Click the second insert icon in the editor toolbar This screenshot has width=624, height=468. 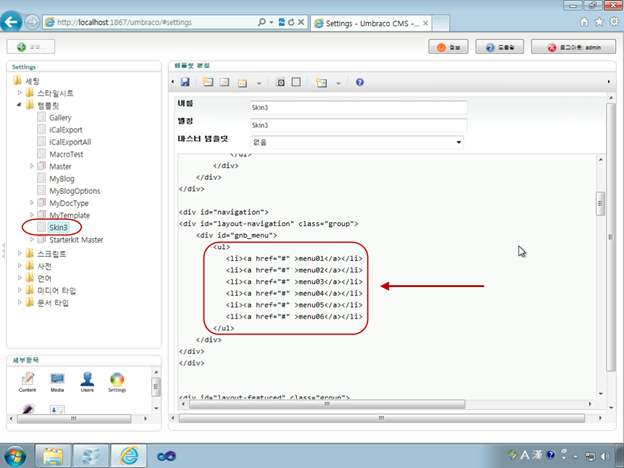coord(225,82)
